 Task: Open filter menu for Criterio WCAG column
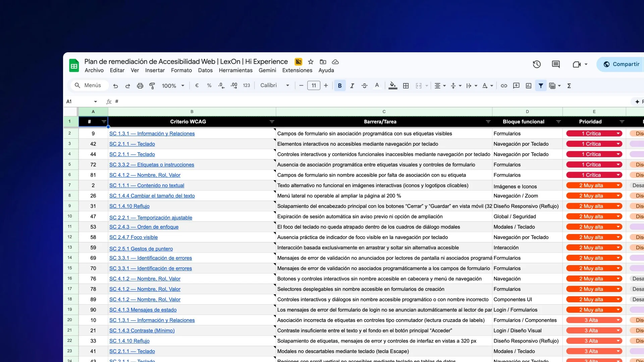(x=272, y=122)
